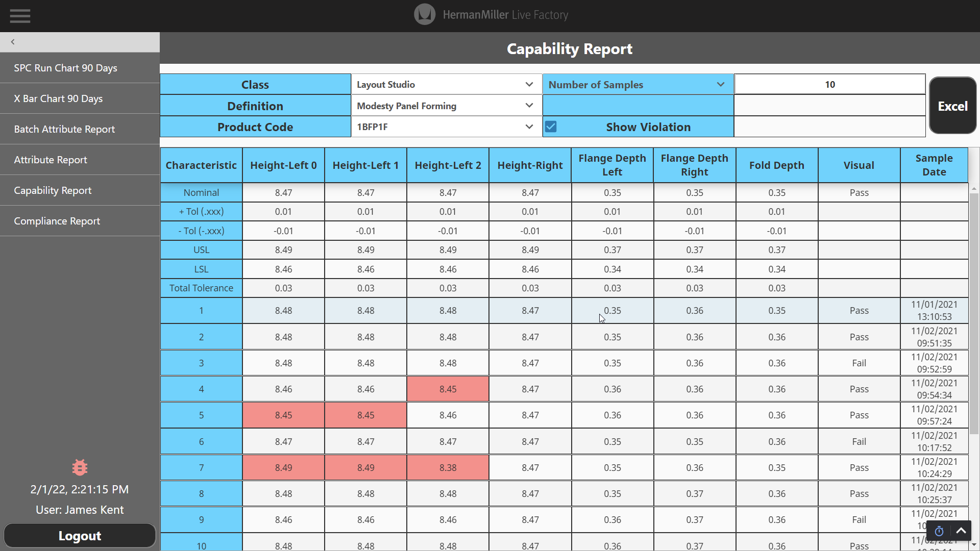Select X Bar Chart 90 Days
980x551 pixels.
tap(58, 98)
